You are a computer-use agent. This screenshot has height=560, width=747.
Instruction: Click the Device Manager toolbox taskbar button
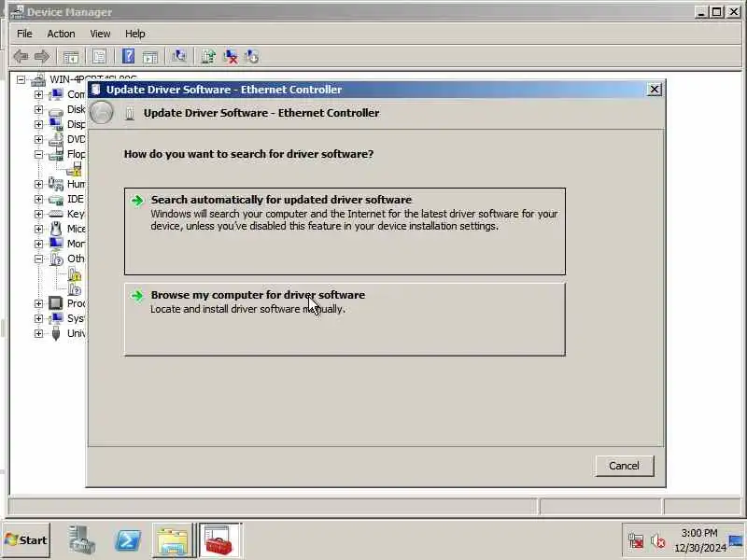pyautogui.click(x=220, y=540)
